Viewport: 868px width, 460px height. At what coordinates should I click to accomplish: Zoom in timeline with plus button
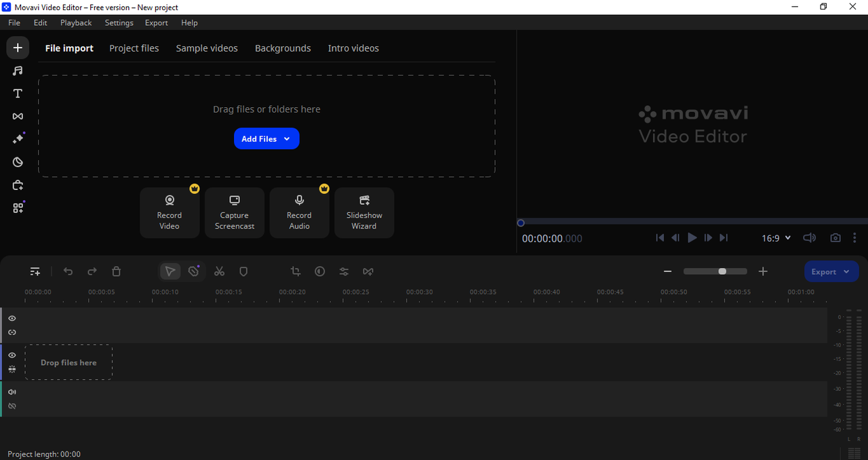(763, 271)
